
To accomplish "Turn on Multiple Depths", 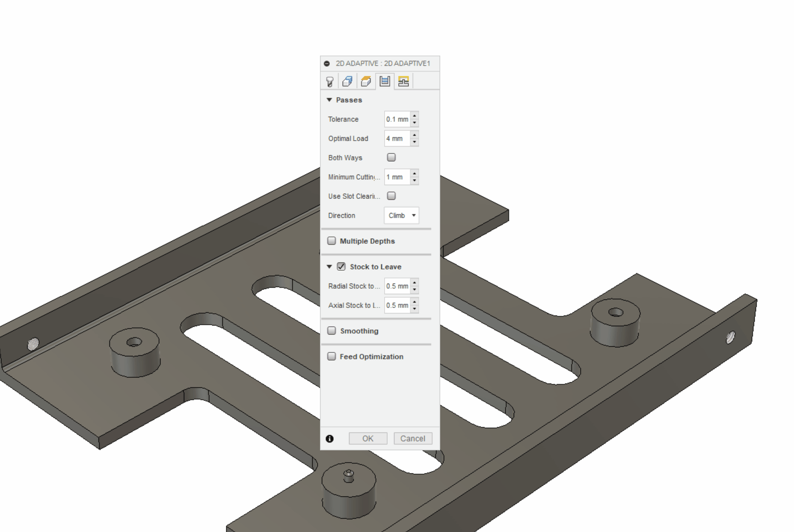I will (x=331, y=241).
